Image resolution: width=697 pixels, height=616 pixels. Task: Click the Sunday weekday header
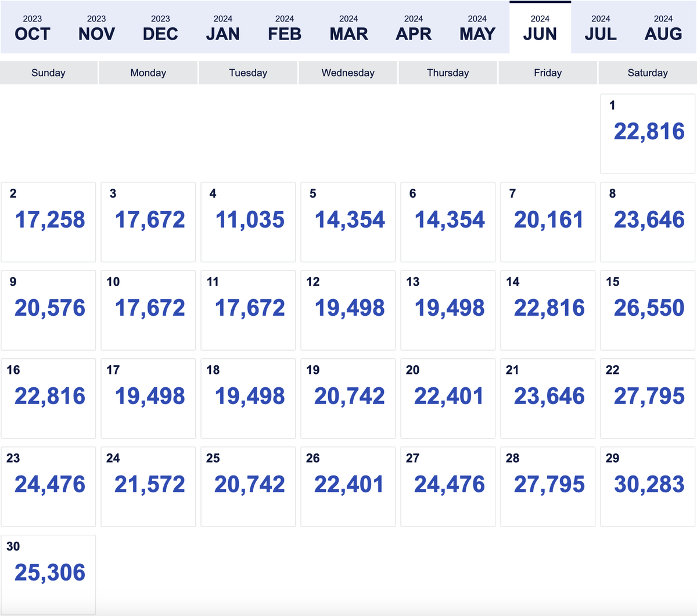[x=48, y=73]
